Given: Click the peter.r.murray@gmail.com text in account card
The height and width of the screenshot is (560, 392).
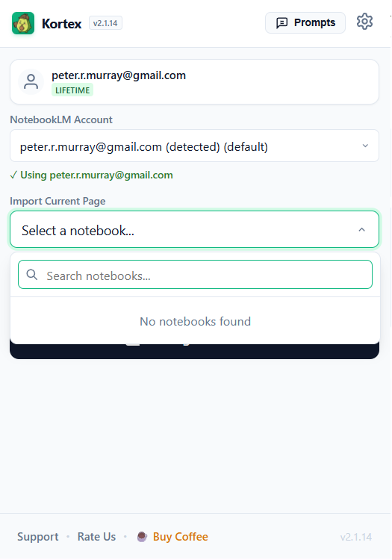Looking at the screenshot, I should pos(119,75).
